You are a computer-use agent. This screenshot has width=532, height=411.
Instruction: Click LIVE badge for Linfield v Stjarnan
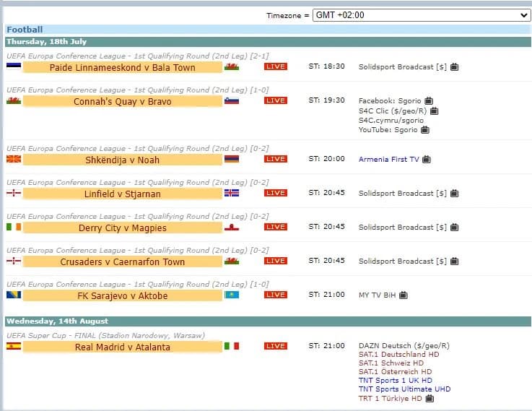pos(276,193)
